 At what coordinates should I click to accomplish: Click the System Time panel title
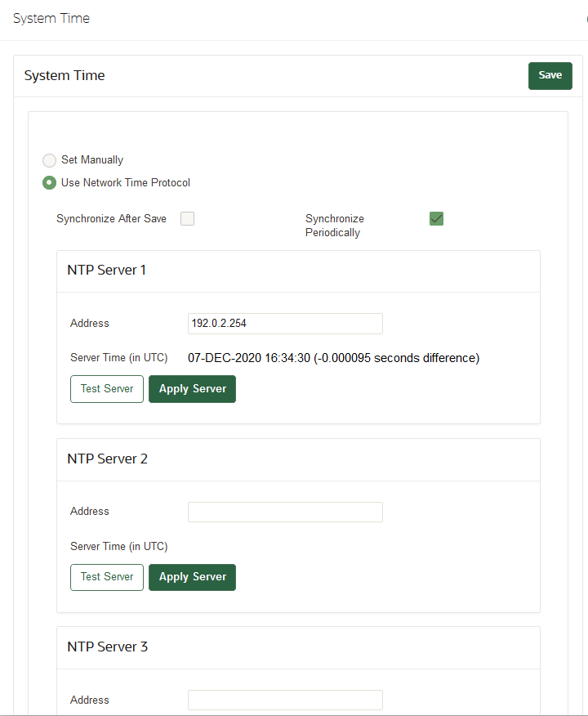(65, 76)
